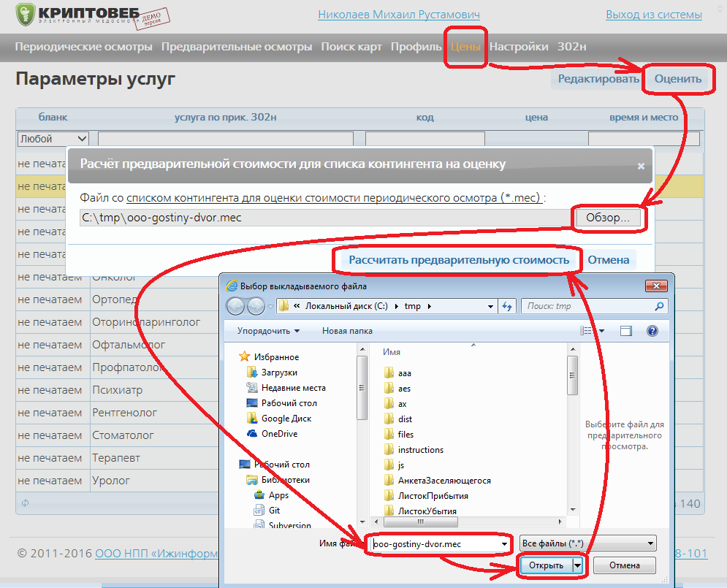Expand the 'Любой' blank filter dropdown
Viewport: 727px width, 588px height.
click(x=81, y=139)
